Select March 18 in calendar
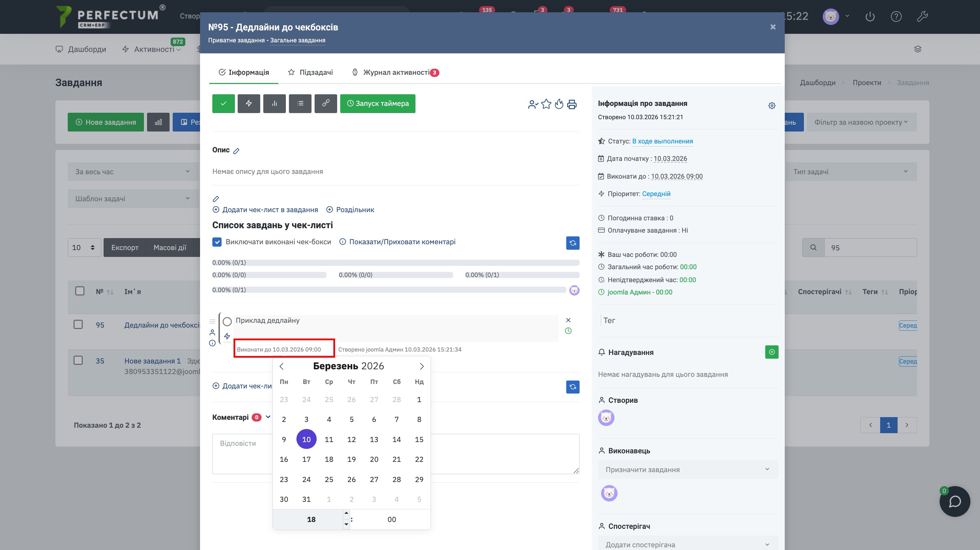Image resolution: width=980 pixels, height=550 pixels. click(329, 459)
